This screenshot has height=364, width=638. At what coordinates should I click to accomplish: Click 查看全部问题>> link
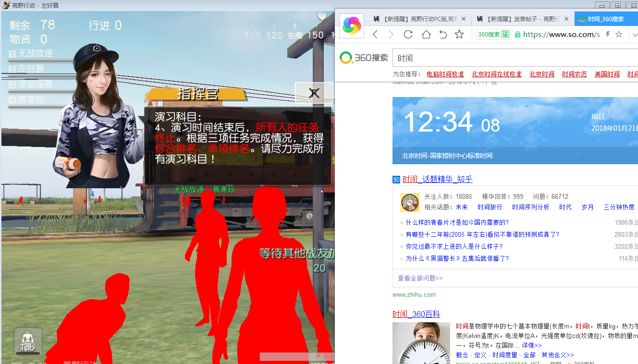pos(420,279)
